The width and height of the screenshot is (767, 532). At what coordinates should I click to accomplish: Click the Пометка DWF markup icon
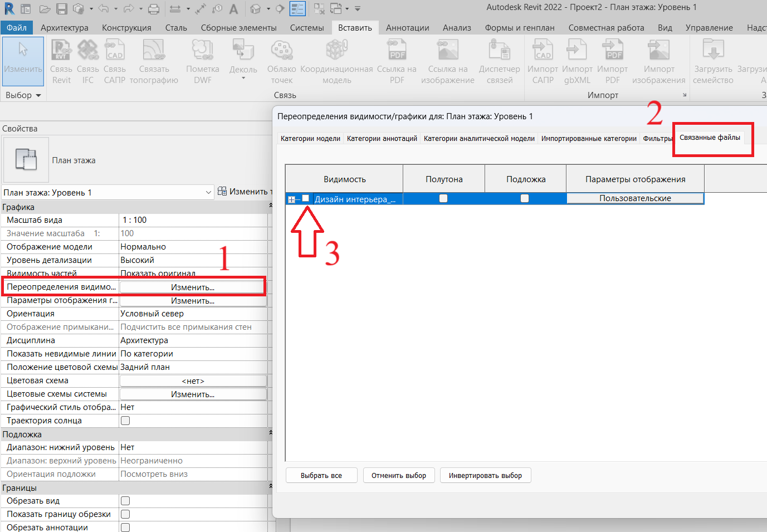(203, 50)
